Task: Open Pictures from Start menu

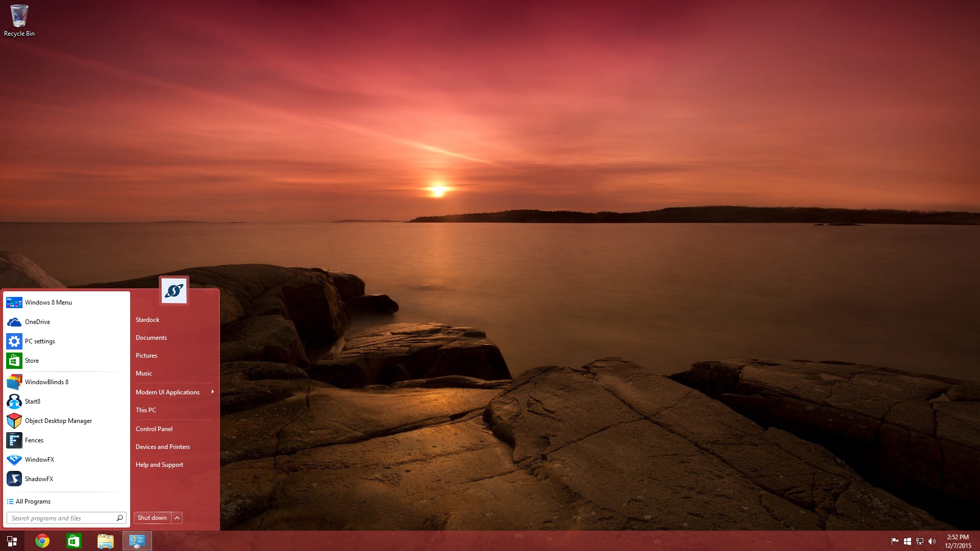Action: (x=146, y=356)
